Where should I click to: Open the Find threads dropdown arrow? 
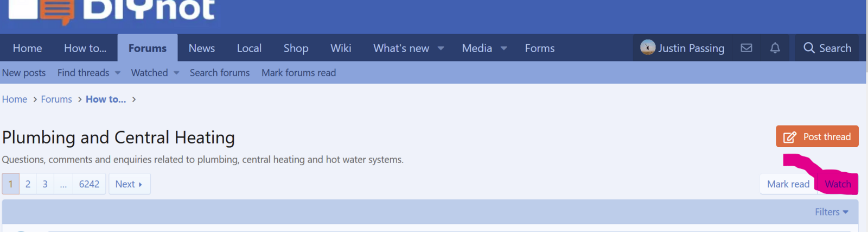[x=118, y=73]
